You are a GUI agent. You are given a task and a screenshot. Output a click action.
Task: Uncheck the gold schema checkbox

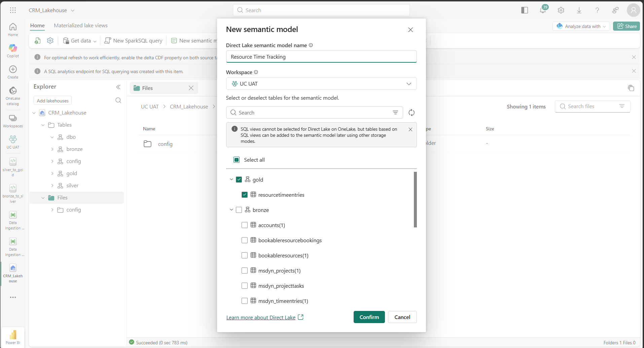[239, 180]
